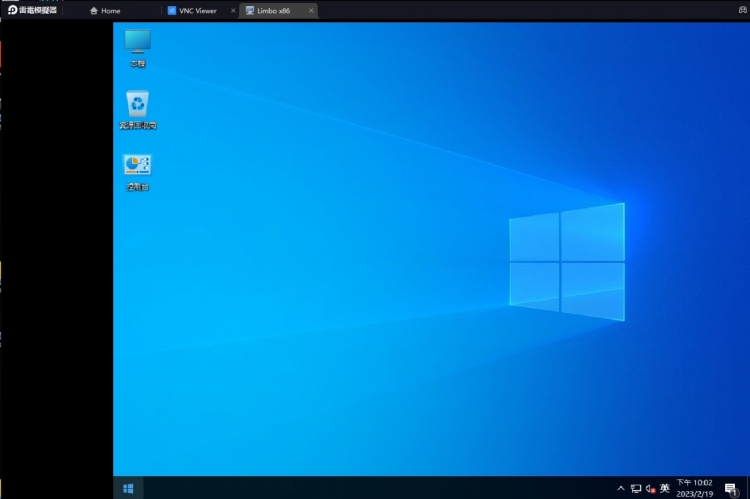Click the LDPlayer emulator logo
This screenshot has width=750, height=499.
tap(33, 10)
